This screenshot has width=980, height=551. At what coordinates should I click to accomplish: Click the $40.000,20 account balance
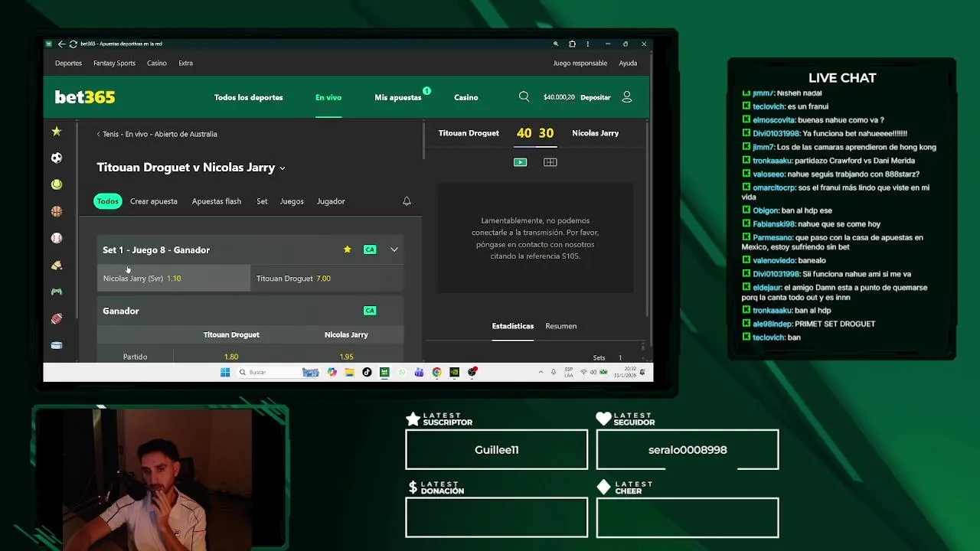559,97
